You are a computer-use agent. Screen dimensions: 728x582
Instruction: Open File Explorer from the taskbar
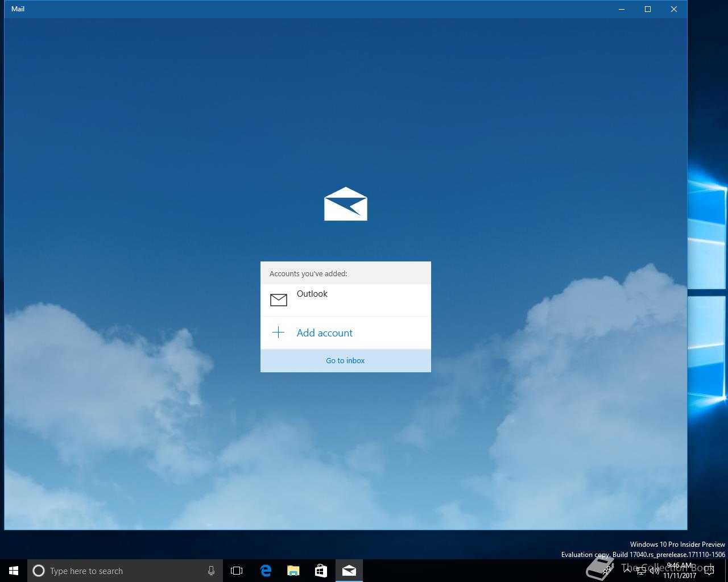[x=293, y=571]
